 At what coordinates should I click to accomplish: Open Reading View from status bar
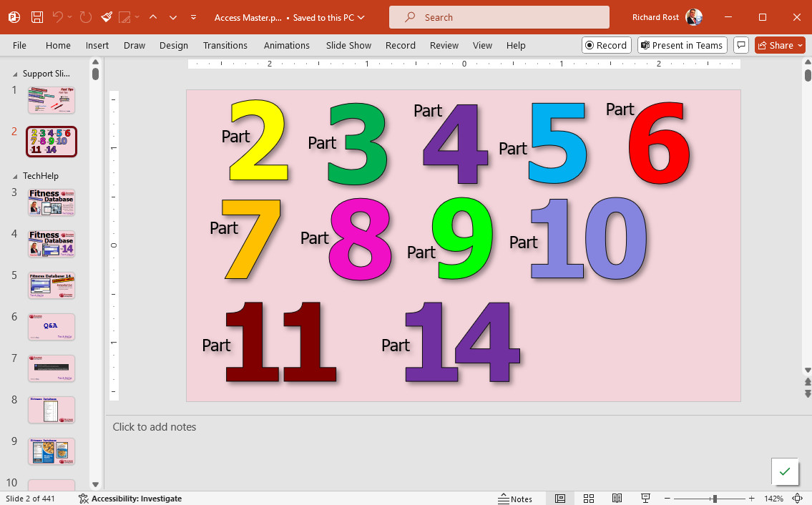617,499
